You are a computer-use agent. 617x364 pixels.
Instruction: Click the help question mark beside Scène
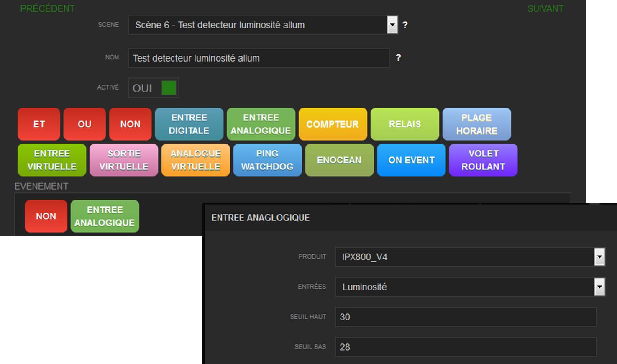click(x=405, y=25)
